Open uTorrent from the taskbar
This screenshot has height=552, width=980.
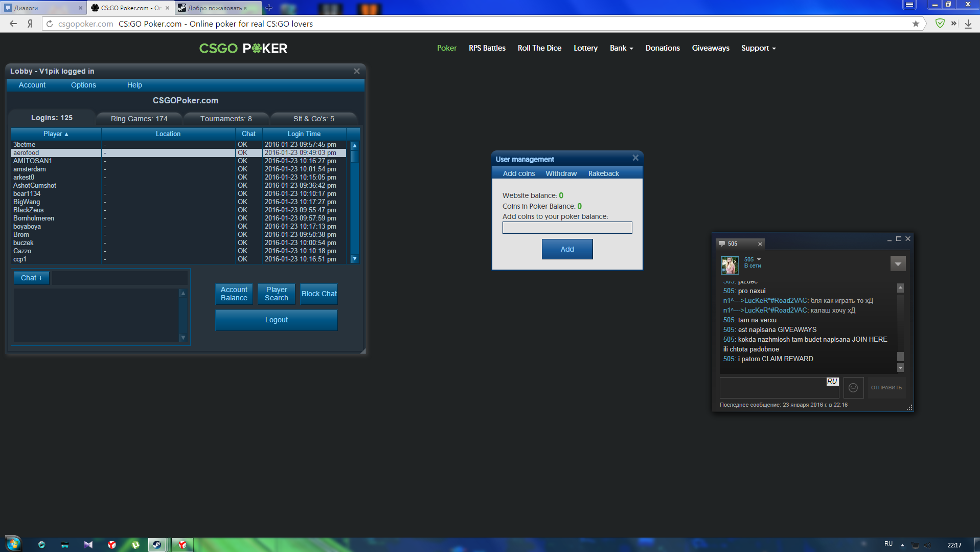(x=135, y=545)
